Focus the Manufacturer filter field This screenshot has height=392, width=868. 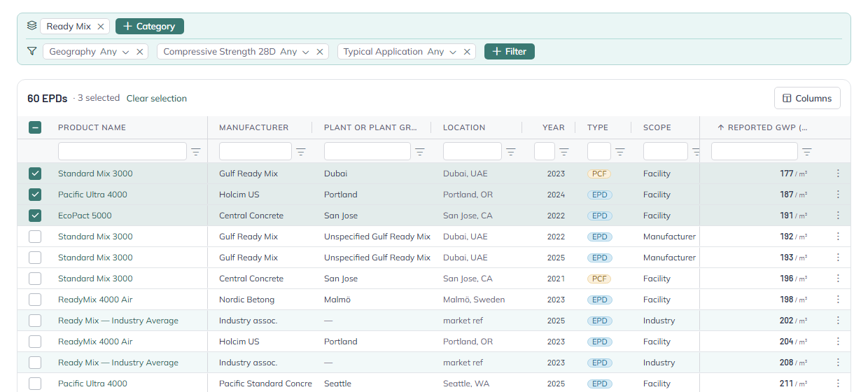click(x=255, y=151)
